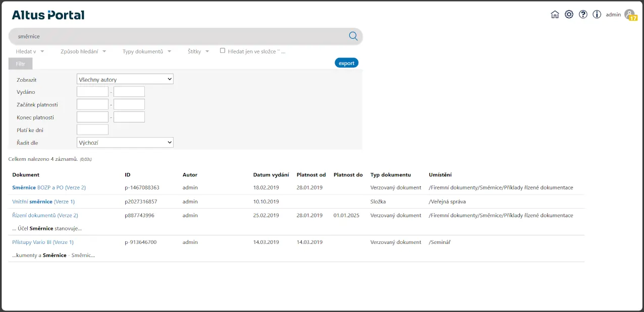Click the magnifier search icon

(x=353, y=36)
